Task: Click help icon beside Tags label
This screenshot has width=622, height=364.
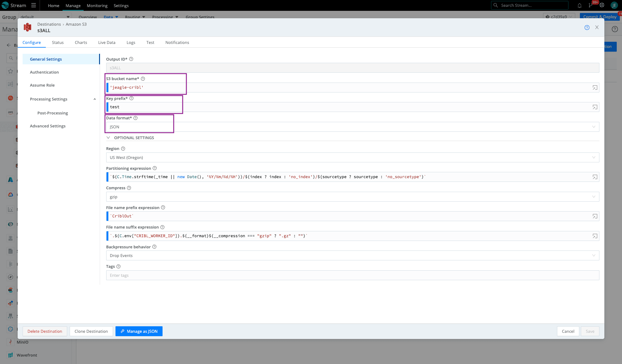Action: (118, 267)
